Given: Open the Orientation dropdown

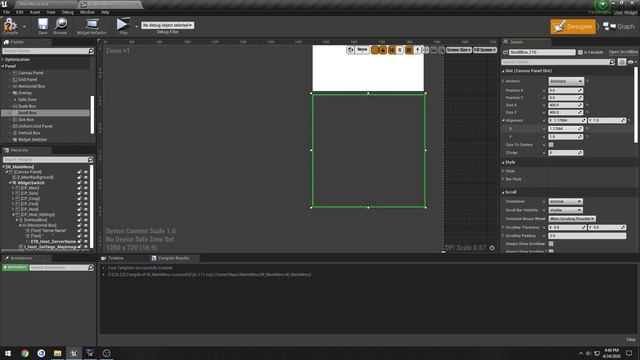Looking at the screenshot, I should pos(565,202).
